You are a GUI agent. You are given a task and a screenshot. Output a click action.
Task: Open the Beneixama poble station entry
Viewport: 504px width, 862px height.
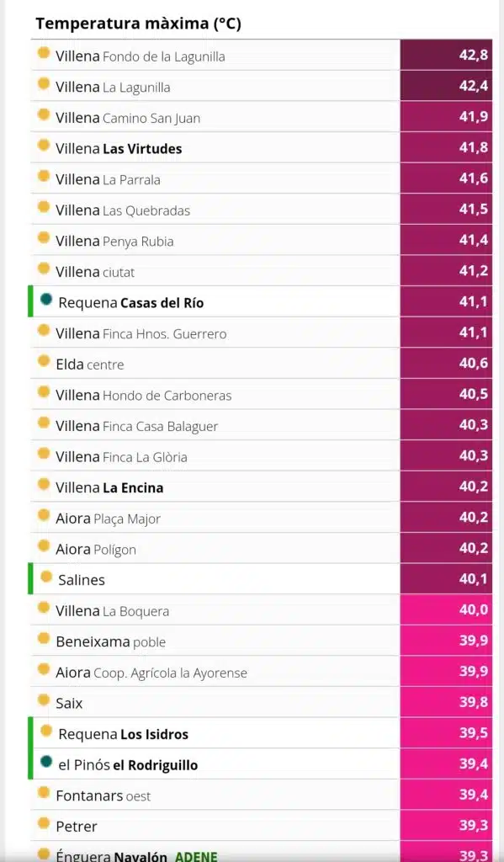tap(110, 641)
